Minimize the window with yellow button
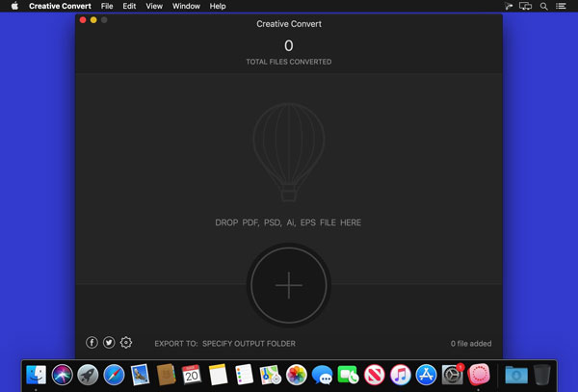578x392 pixels. pyautogui.click(x=93, y=20)
